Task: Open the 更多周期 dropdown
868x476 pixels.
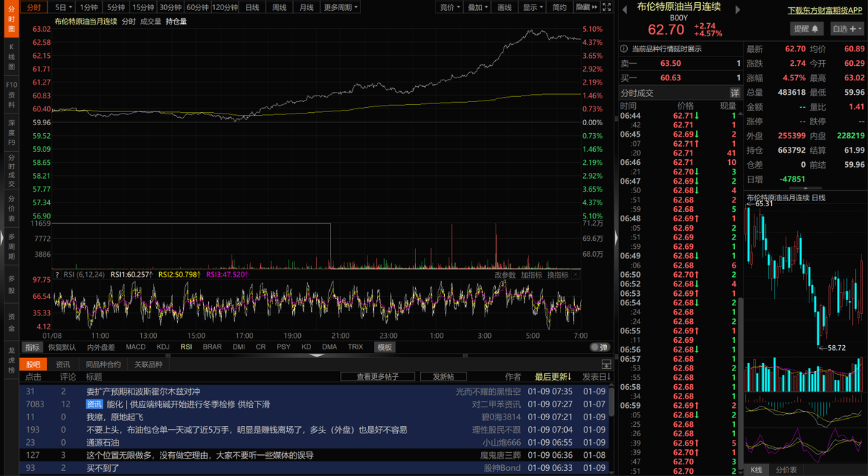Action: click(x=341, y=7)
